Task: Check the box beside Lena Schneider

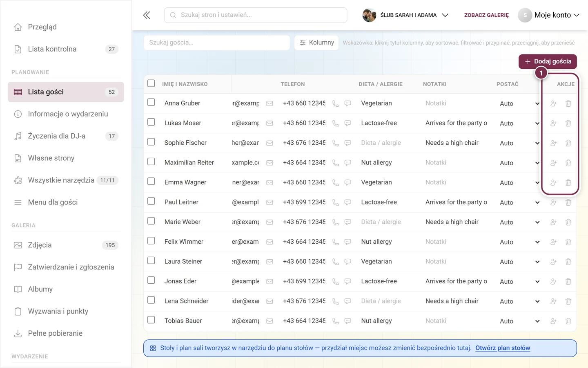Action: [151, 300]
